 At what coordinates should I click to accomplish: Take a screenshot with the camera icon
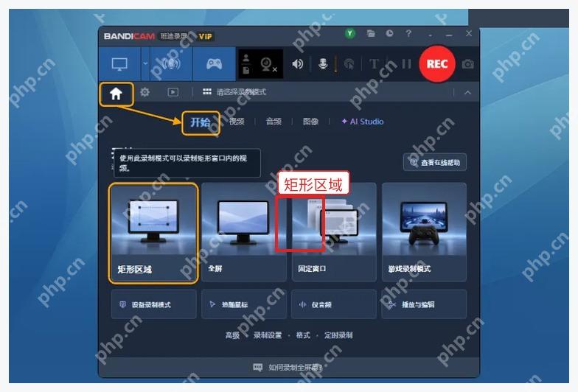(467, 65)
